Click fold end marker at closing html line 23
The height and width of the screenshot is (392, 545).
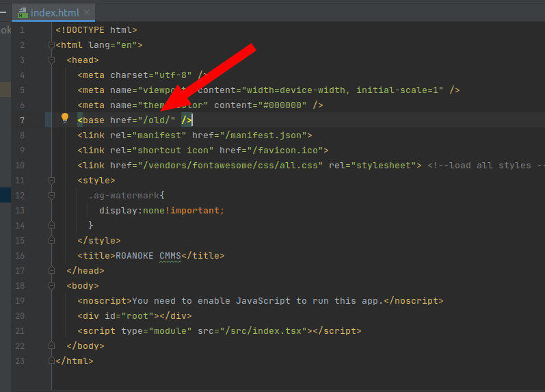click(x=51, y=361)
